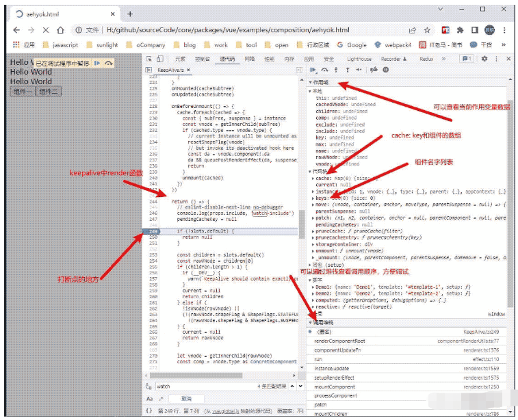This screenshot has width=518, height=420.
Task: Show file navigator sidebar icon
Action: (149, 70)
